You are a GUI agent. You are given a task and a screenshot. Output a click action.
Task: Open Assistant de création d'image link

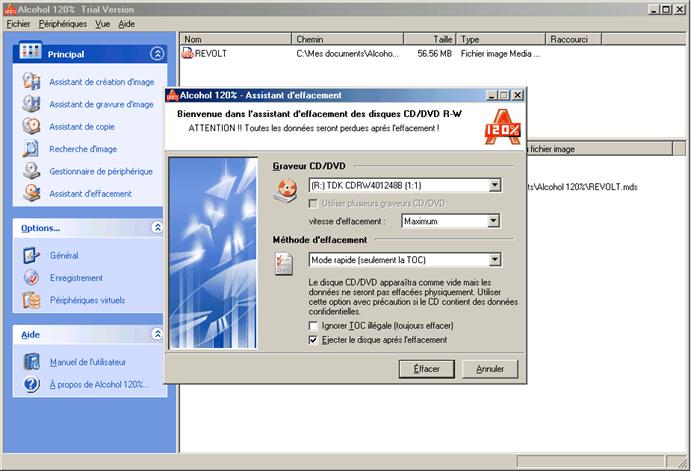102,82
